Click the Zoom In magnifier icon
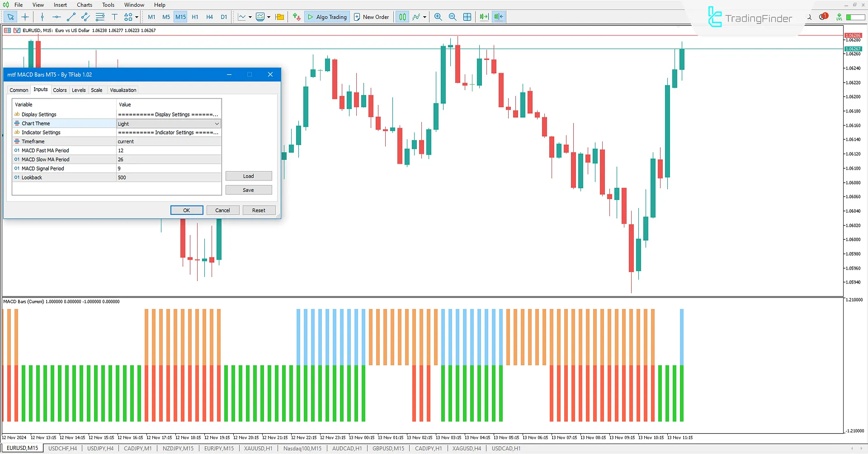 point(438,17)
